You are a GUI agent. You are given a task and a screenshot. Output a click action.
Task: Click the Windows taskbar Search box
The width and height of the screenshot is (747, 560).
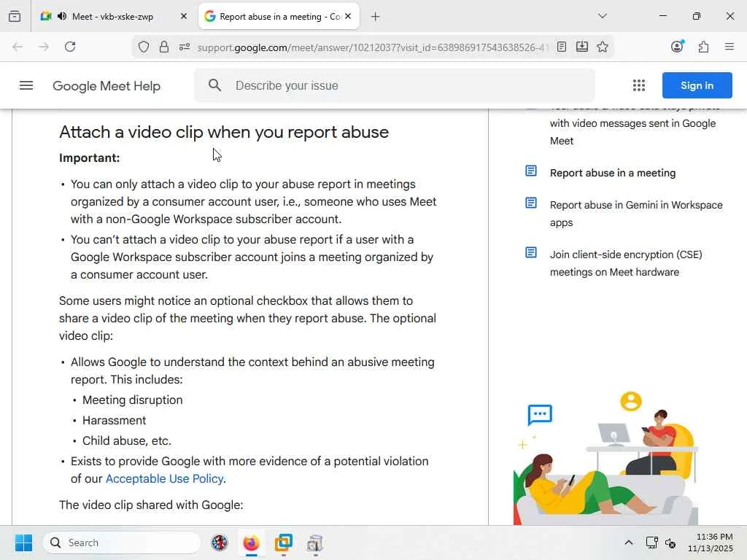point(122,542)
